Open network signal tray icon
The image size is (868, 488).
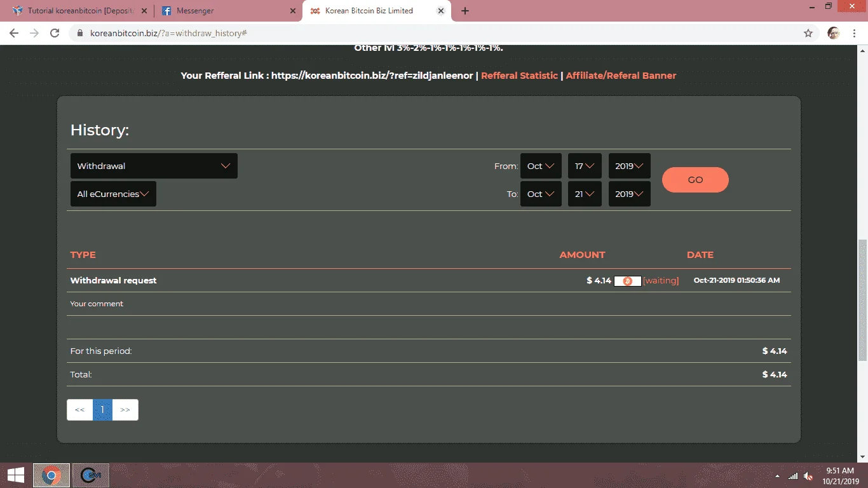[x=792, y=476]
